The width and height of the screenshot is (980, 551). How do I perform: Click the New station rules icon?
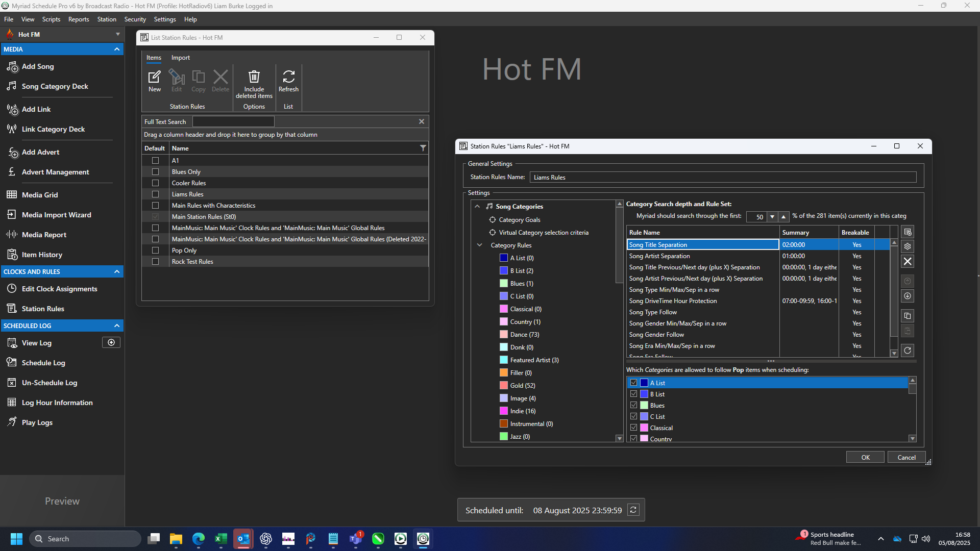tap(154, 77)
